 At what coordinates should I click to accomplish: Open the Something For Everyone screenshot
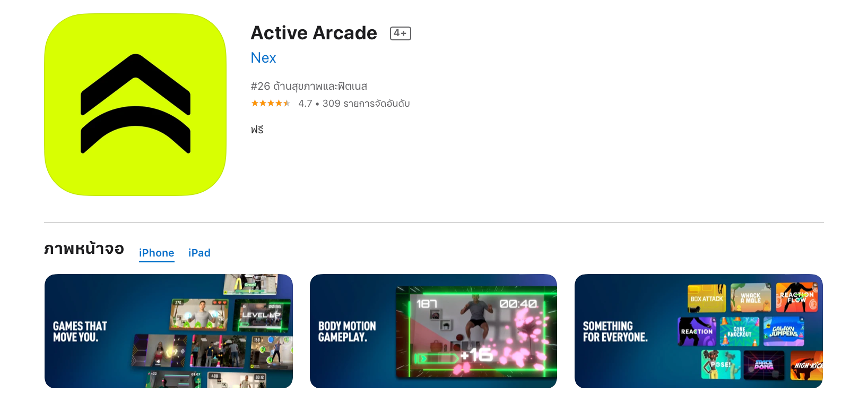click(699, 331)
